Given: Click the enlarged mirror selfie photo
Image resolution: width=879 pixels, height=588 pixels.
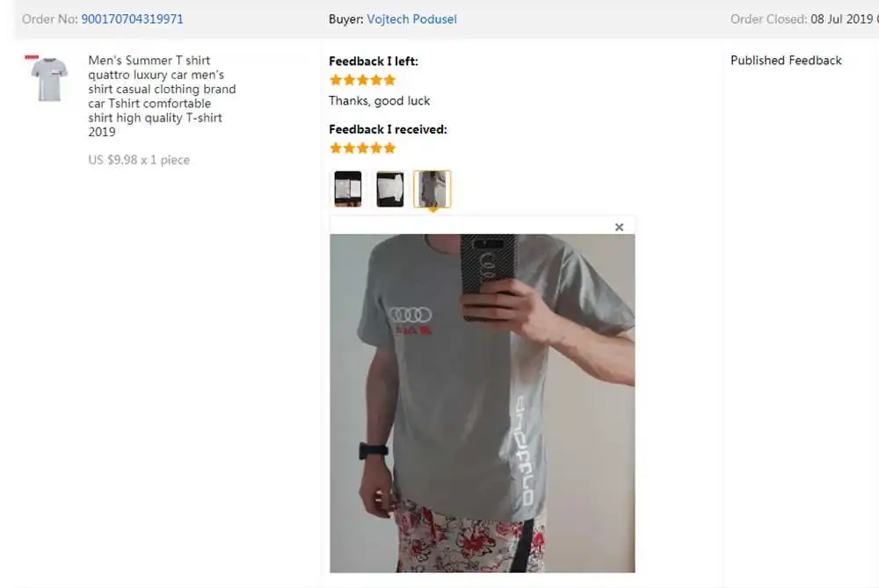Looking at the screenshot, I should [482, 403].
